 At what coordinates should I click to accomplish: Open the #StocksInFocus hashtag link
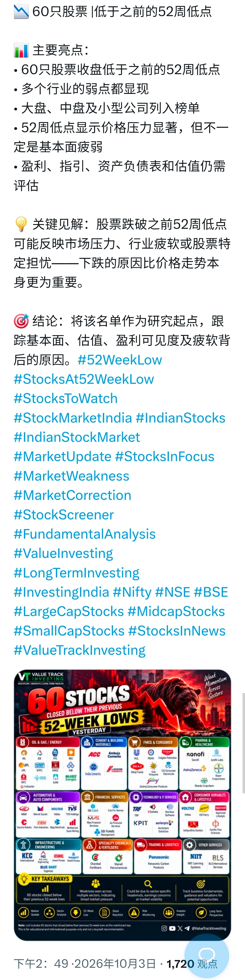(164, 457)
